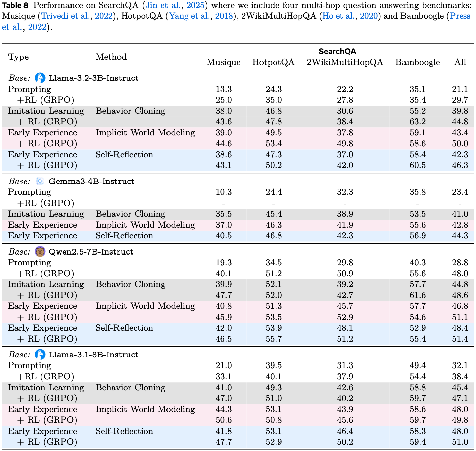
Task: Follow the 2025 citation year link
Action: 195,5
